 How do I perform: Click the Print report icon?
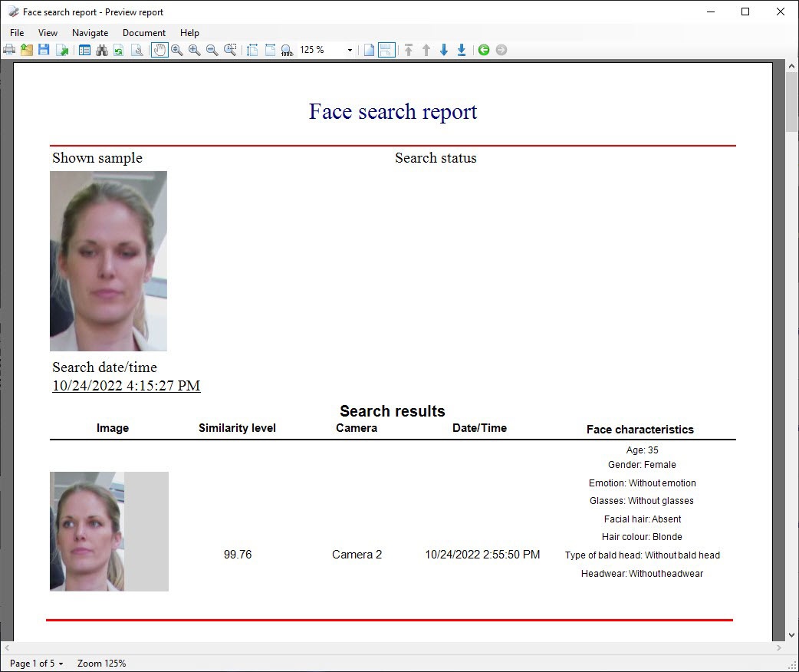tap(9, 50)
